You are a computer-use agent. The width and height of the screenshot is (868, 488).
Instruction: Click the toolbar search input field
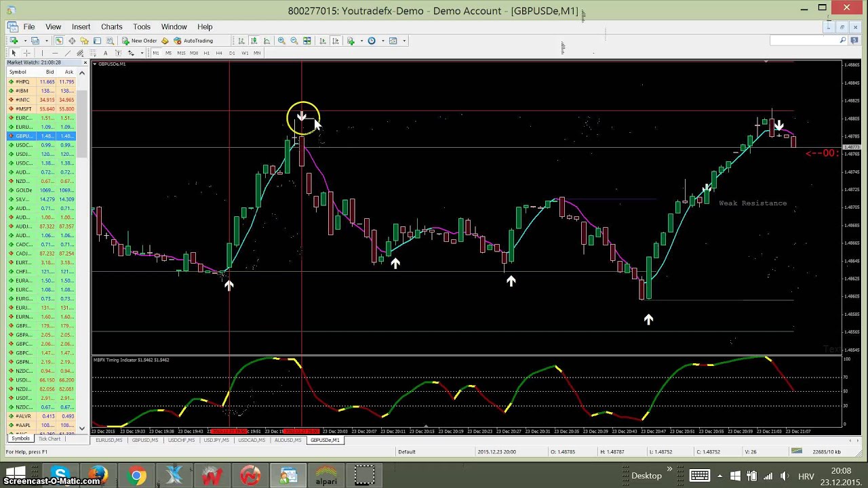tap(804, 41)
